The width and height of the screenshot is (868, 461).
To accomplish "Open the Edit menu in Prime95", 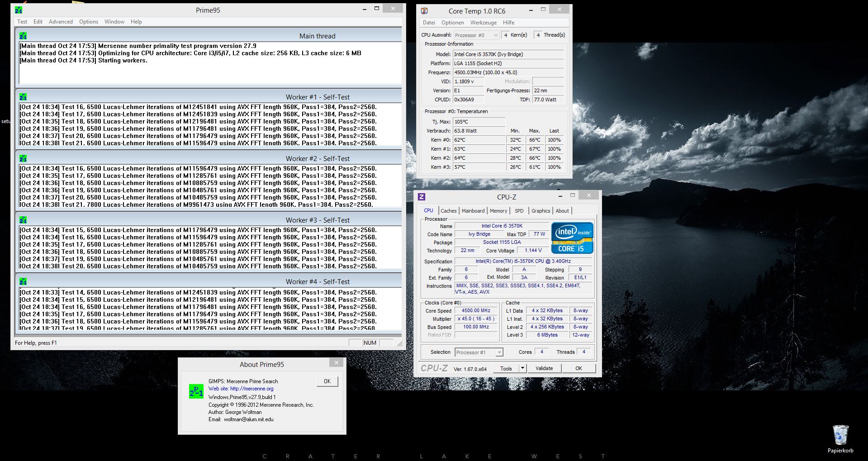I will tap(38, 22).
